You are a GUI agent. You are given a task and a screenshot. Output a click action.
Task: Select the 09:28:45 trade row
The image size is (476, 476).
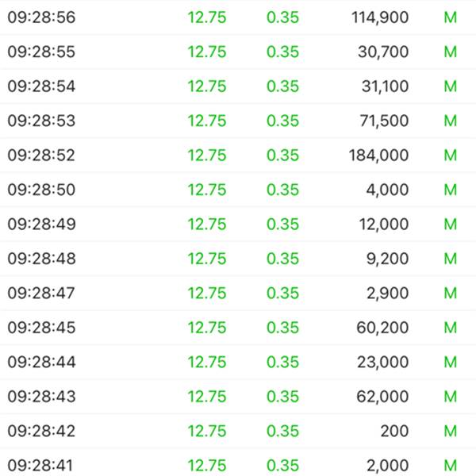coord(238,328)
